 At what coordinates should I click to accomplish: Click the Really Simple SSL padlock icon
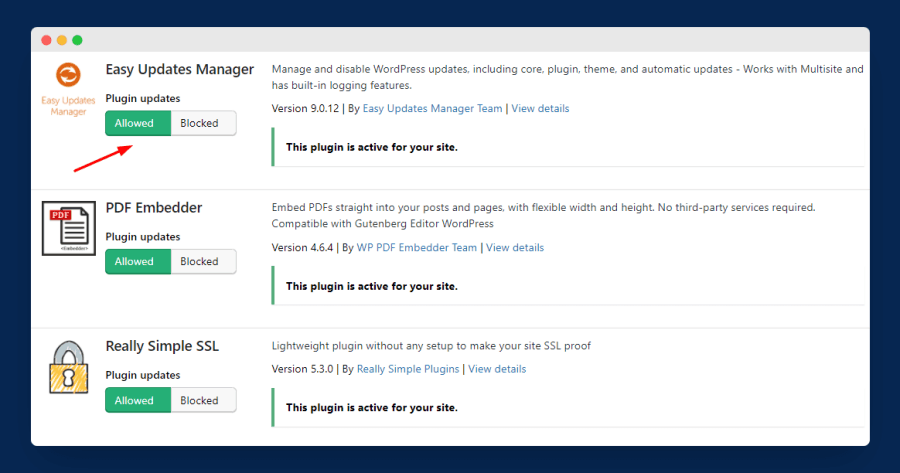[x=68, y=367]
